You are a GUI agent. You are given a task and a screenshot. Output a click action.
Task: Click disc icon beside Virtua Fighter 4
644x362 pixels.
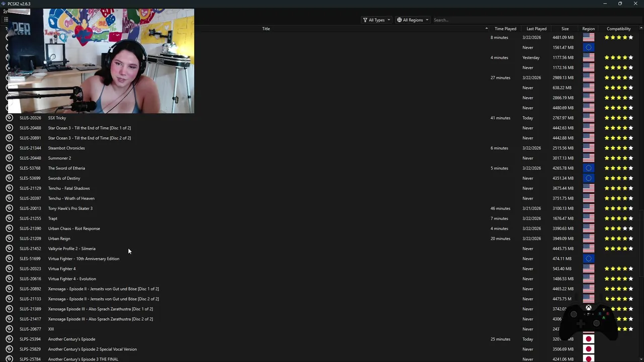[x=9, y=268]
